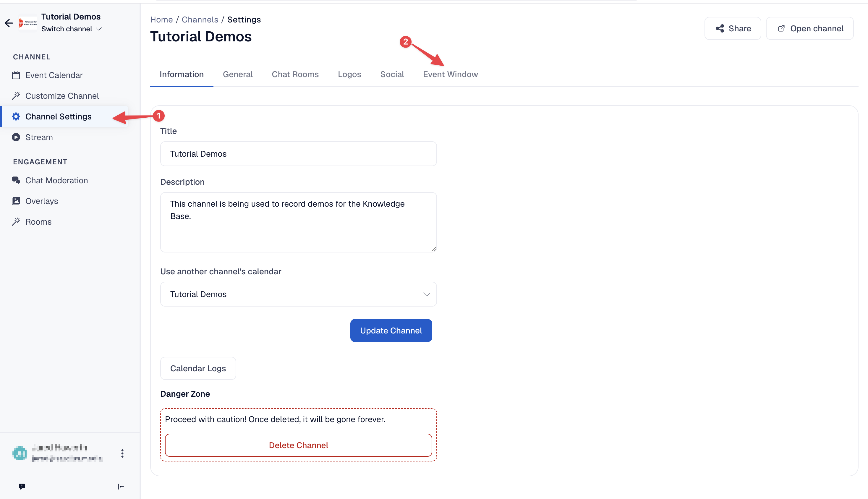Click the Tutorial Demos channel logo thumbnail
Viewport: 868px width, 499px height.
(x=28, y=23)
